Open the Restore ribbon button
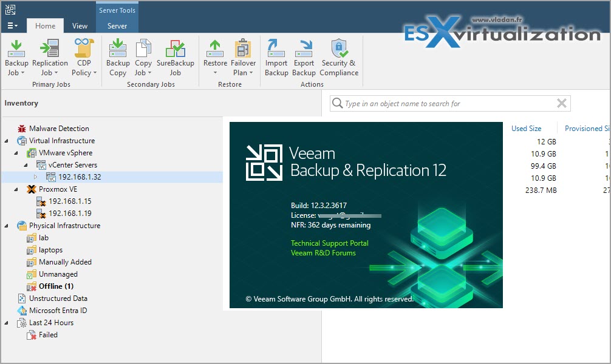 [215, 58]
